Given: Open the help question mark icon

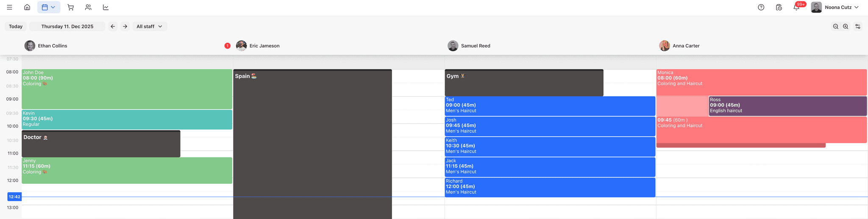Looking at the screenshot, I should (761, 7).
